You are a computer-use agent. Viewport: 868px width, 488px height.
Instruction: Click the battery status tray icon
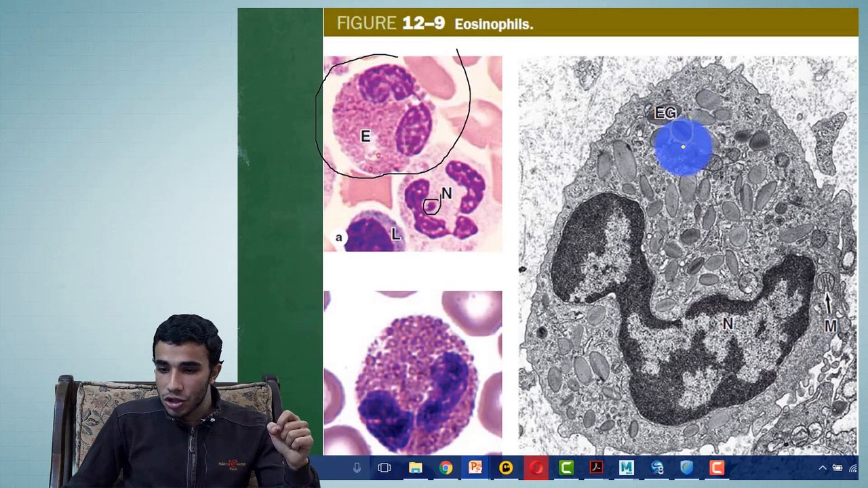pos(837,468)
